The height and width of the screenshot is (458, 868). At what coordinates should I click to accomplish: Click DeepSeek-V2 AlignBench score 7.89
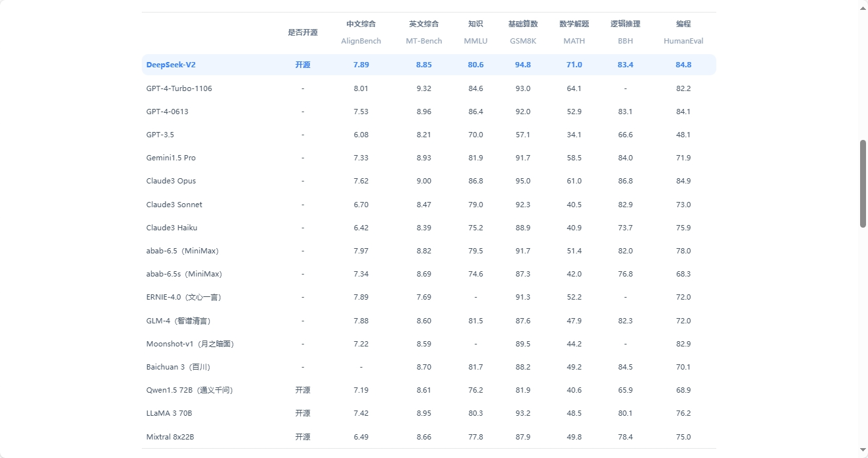coord(361,65)
